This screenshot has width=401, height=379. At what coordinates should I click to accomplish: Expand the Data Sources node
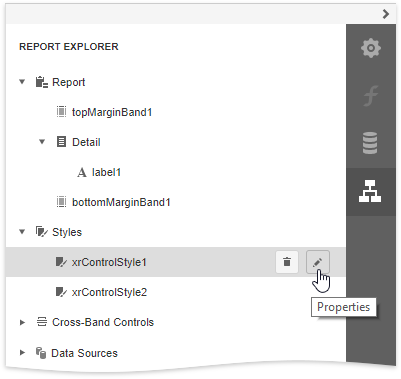tap(22, 352)
